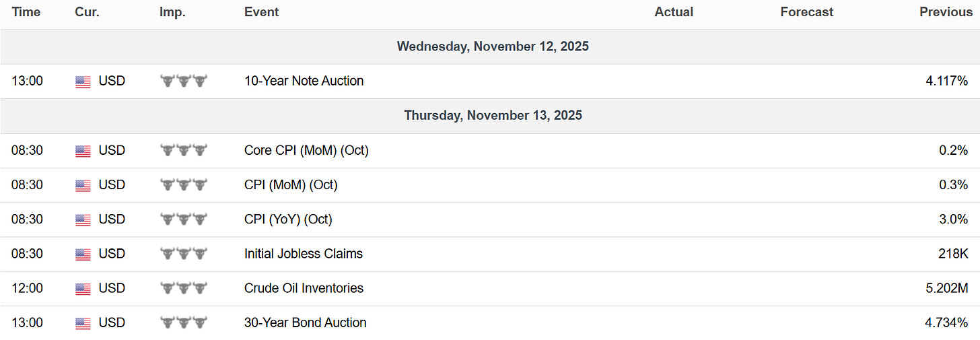Click the bull importance icons for CPI (MoM)
980x340 pixels.
pyautogui.click(x=183, y=185)
